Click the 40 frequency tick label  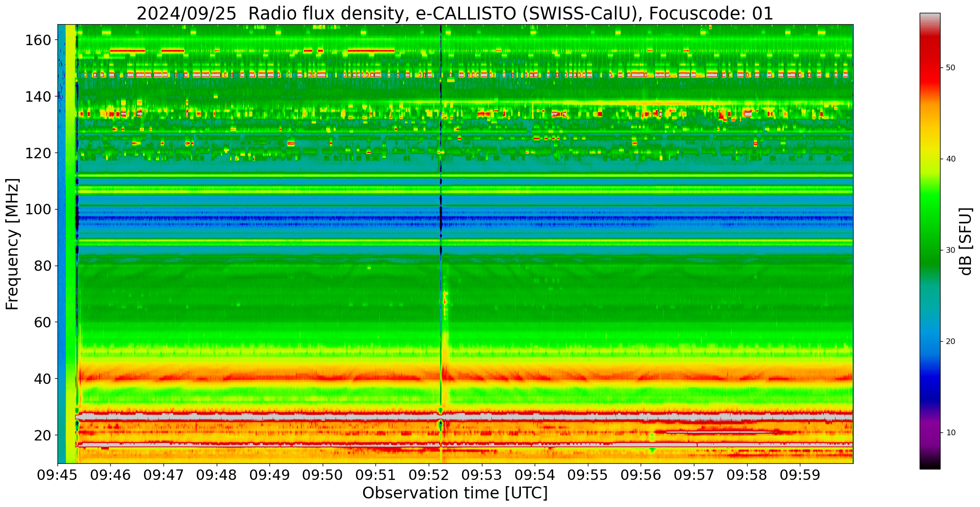(x=43, y=379)
